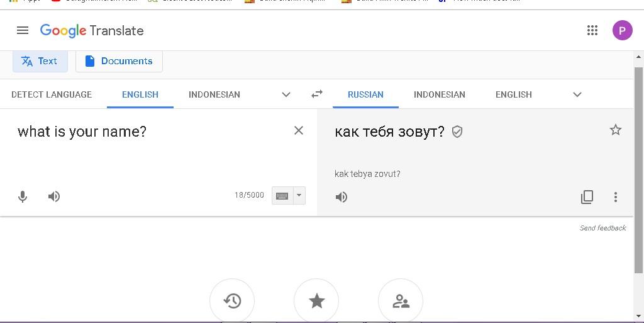Listen to the English source text
The image size is (644, 323).
click(x=54, y=196)
